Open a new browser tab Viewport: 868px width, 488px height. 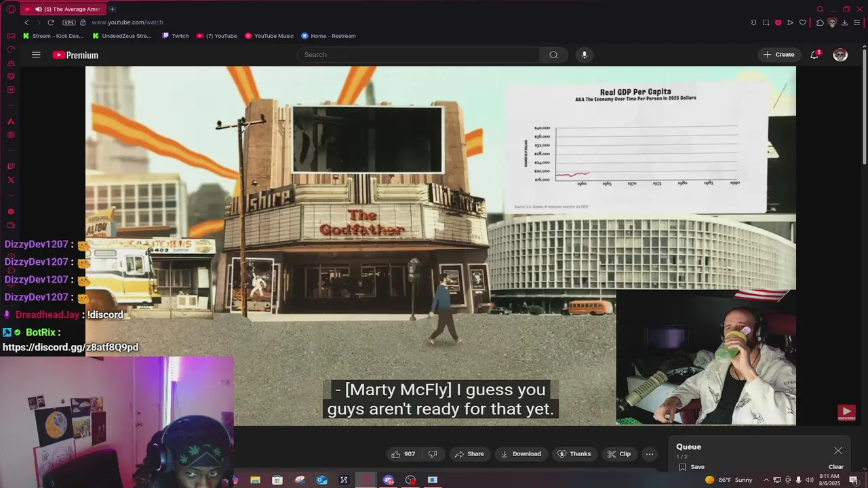click(112, 9)
